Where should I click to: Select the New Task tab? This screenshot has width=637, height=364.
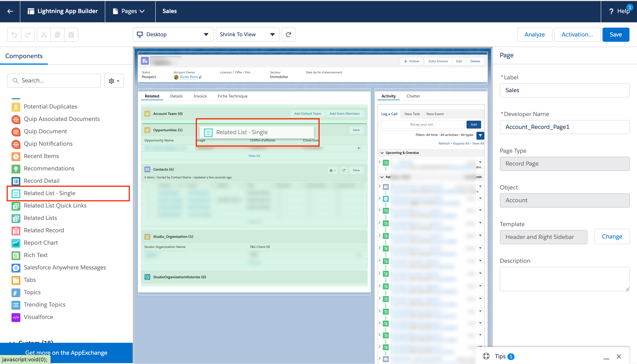click(412, 114)
